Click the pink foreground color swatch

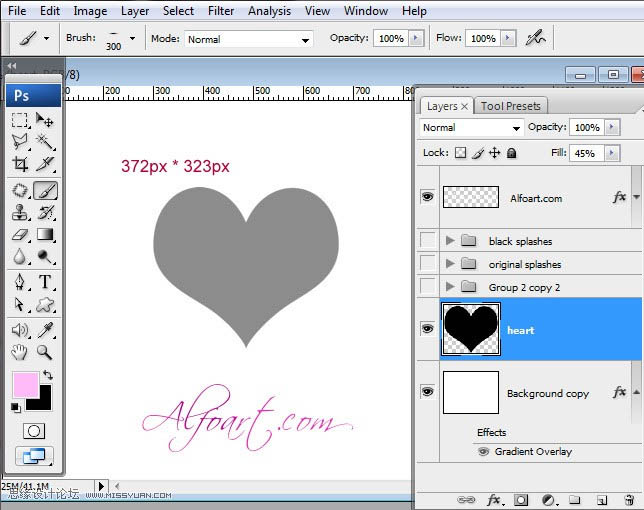(25, 385)
